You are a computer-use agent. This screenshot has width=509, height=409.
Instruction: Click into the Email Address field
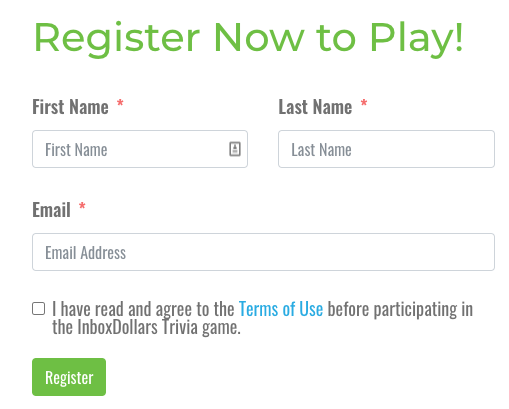coord(263,252)
